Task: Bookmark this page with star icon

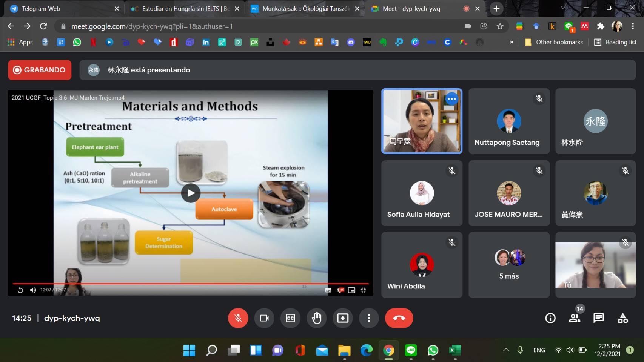Action: (500, 26)
